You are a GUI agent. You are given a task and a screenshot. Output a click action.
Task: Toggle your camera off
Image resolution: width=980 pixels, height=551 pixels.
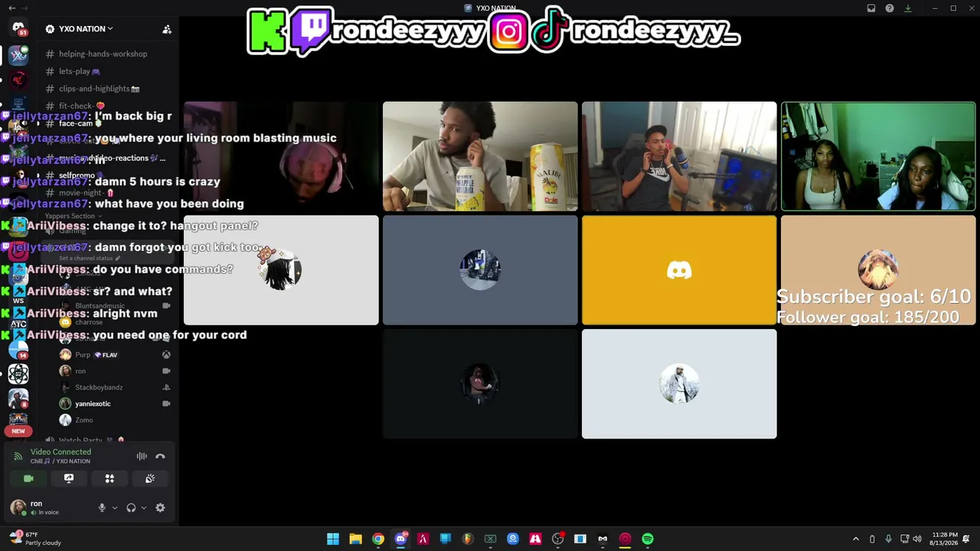point(28,478)
